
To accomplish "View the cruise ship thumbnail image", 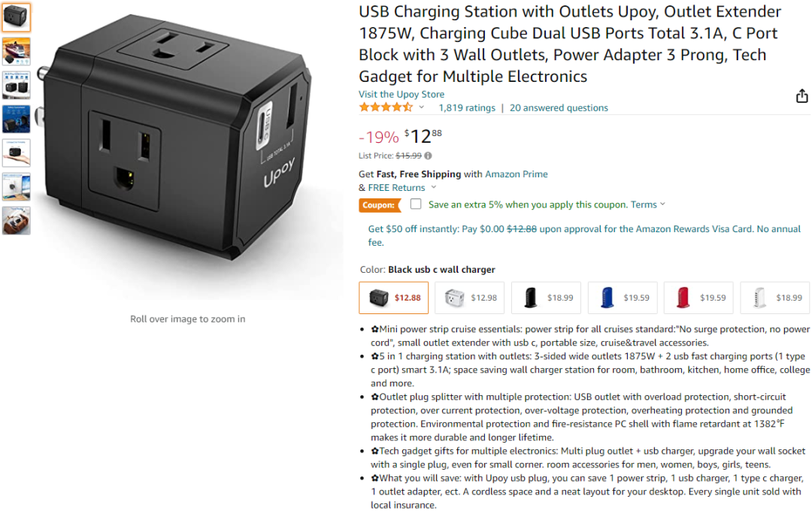I will 16,51.
